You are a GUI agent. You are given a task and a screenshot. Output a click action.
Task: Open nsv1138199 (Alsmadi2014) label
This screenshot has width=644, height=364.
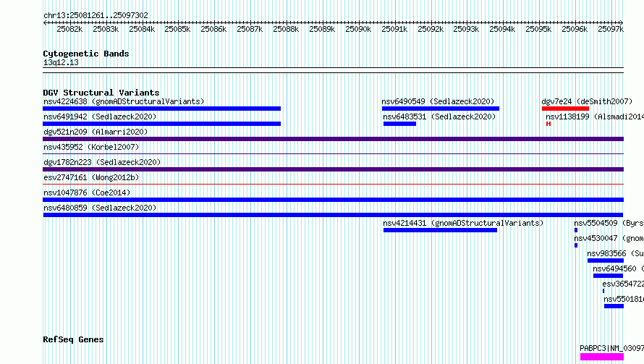(x=595, y=117)
